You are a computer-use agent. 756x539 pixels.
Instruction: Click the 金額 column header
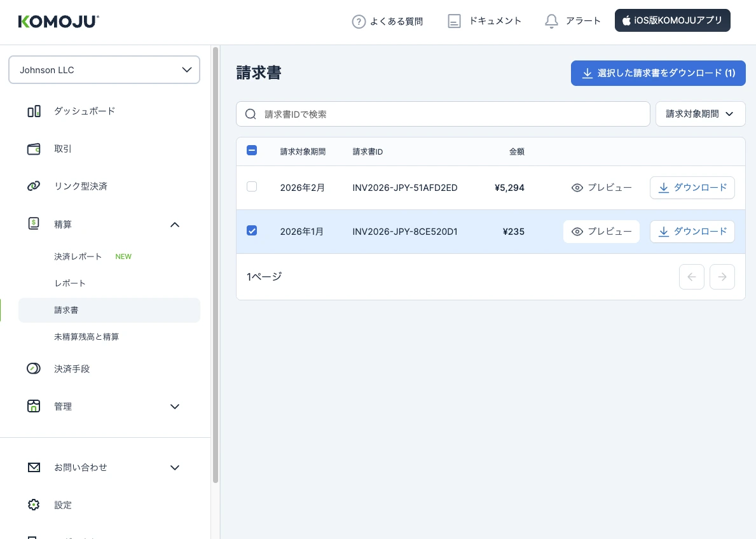click(x=517, y=151)
